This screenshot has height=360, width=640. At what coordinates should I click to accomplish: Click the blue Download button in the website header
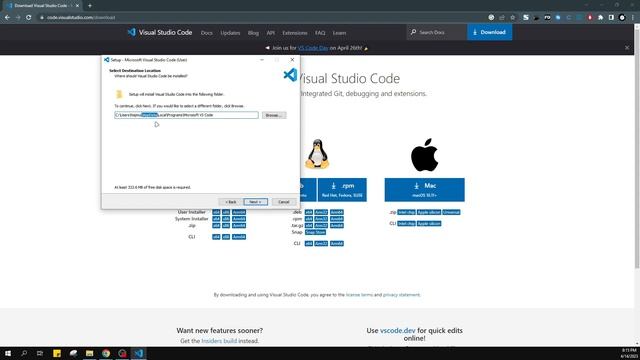point(489,32)
